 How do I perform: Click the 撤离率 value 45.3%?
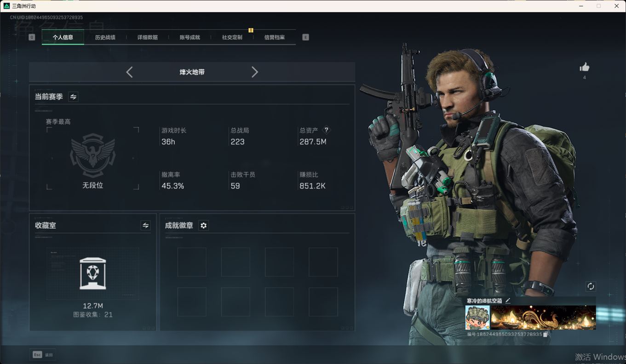pos(173,186)
